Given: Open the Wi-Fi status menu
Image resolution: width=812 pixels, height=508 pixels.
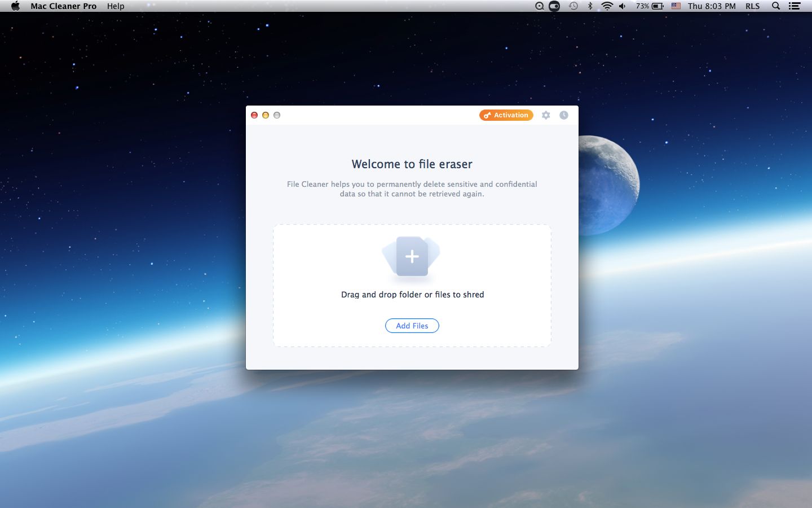Looking at the screenshot, I should click(x=607, y=6).
